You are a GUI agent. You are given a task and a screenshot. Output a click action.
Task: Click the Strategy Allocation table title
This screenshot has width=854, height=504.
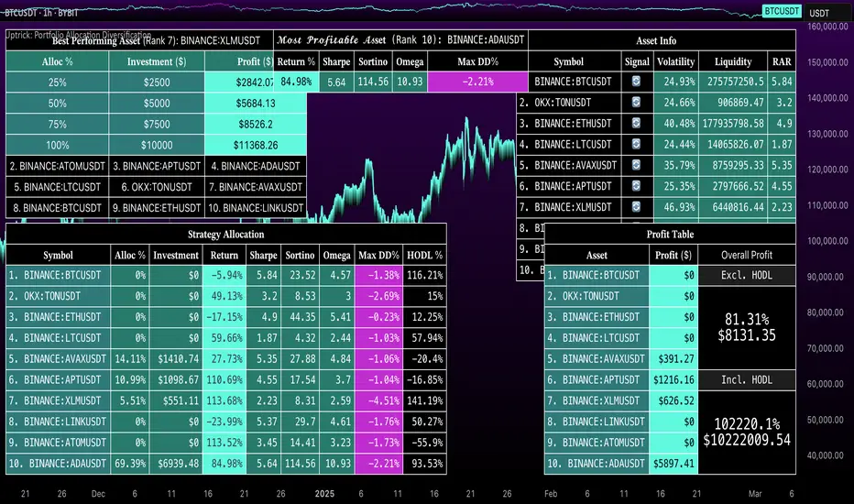point(226,235)
